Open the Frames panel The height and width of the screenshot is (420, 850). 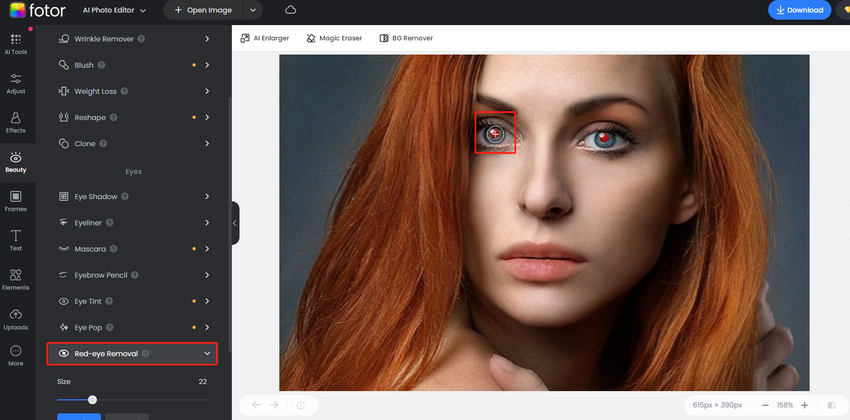coord(15,201)
